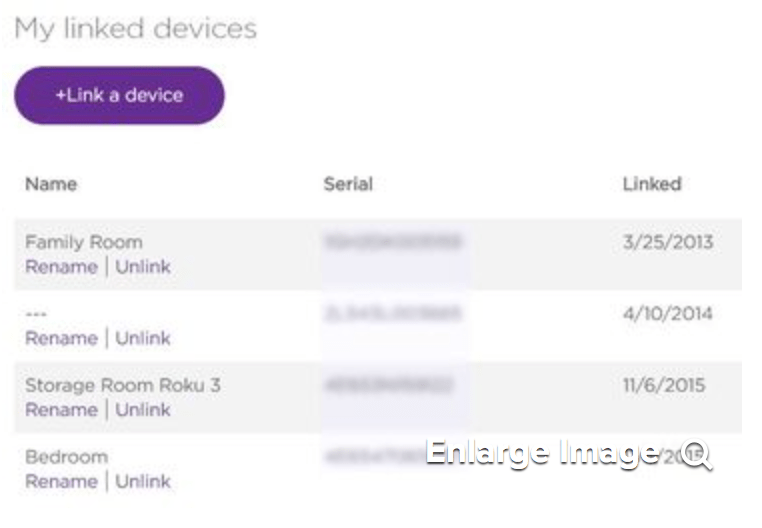Click the Linked column header

coord(652,184)
